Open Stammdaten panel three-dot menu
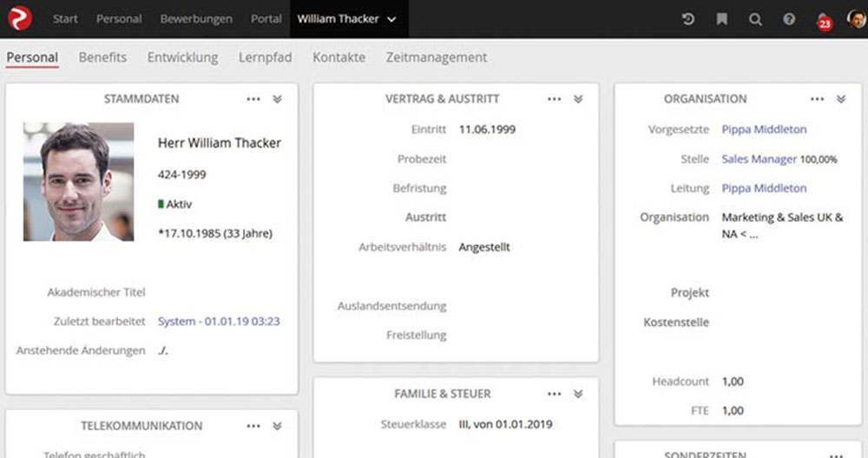 click(x=253, y=99)
